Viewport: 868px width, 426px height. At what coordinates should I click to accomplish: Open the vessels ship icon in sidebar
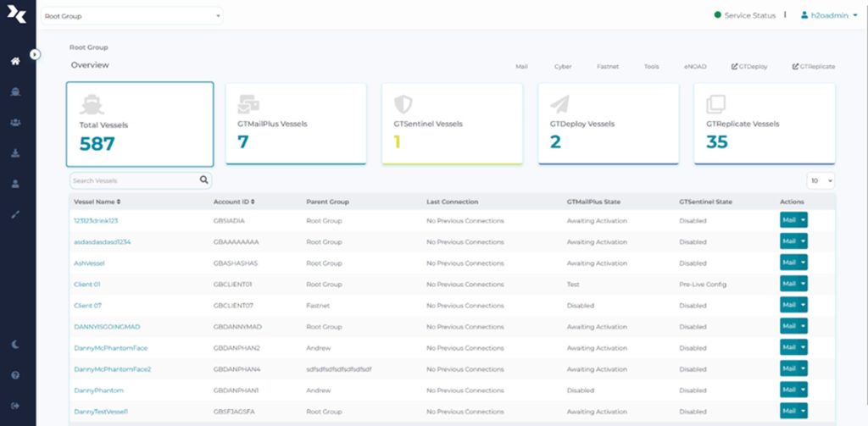(15, 91)
